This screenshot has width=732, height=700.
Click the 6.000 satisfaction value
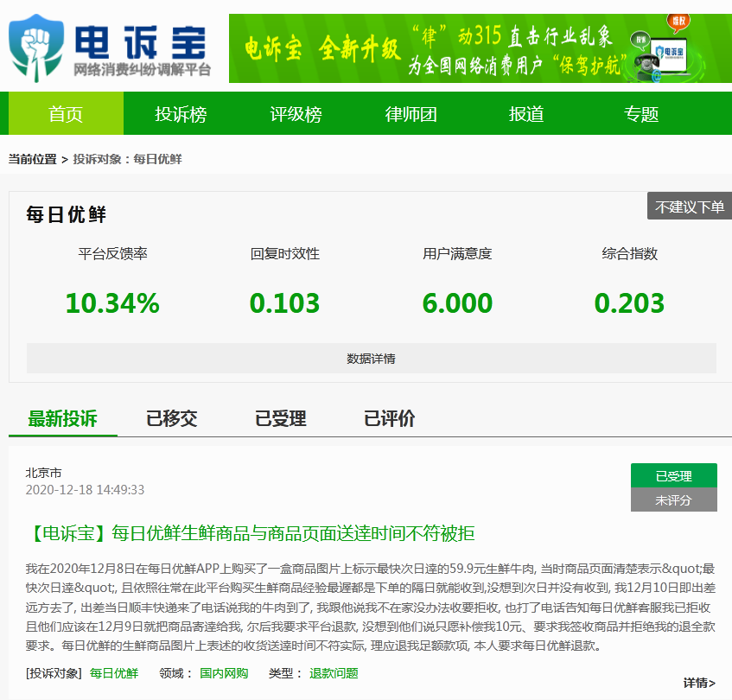point(457,302)
